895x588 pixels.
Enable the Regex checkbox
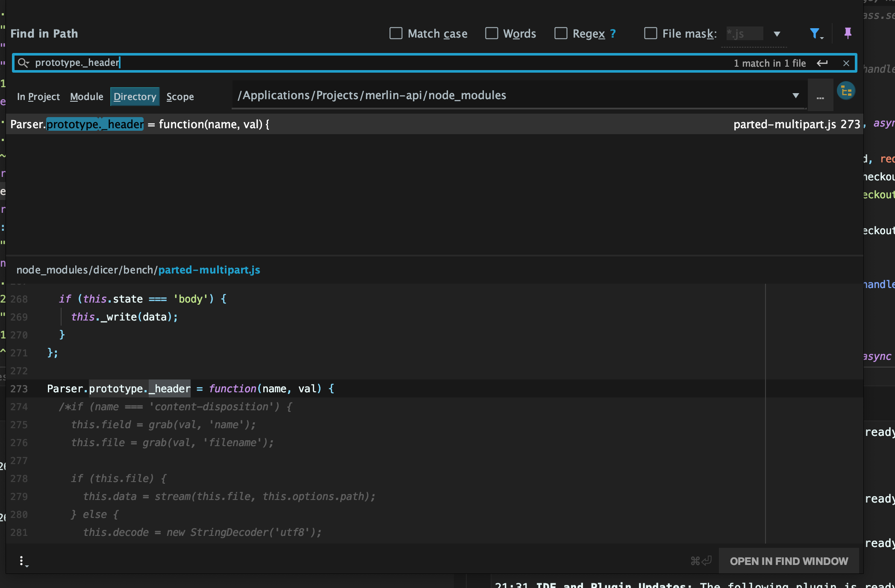pyautogui.click(x=561, y=33)
